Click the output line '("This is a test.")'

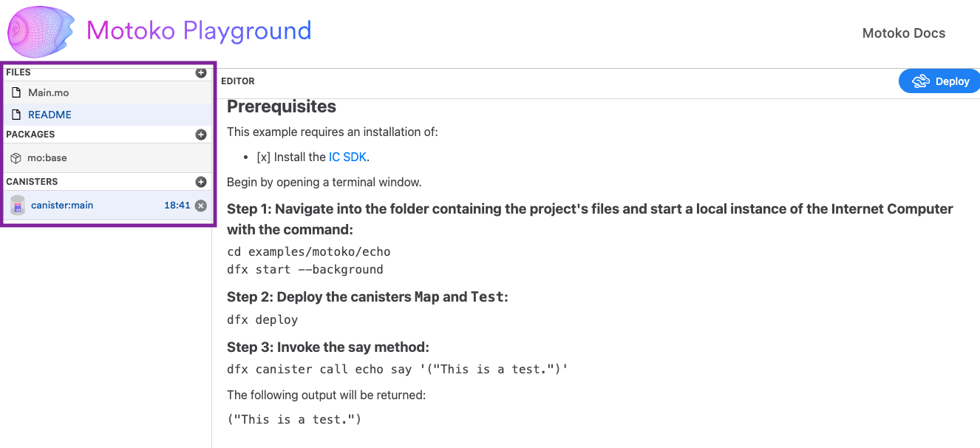tap(294, 420)
